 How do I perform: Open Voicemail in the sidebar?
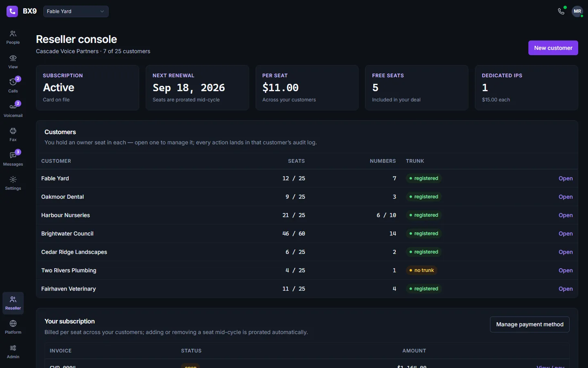[13, 110]
